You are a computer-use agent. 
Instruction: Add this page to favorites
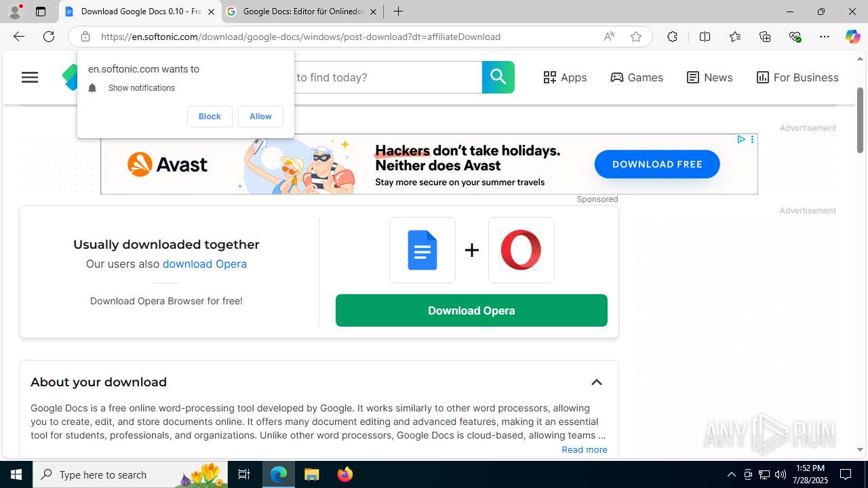636,37
